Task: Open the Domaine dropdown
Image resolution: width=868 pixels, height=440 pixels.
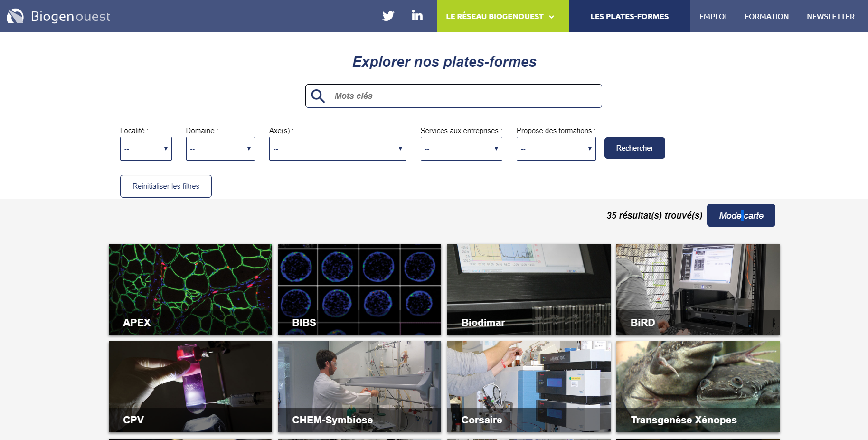Action: (x=220, y=149)
